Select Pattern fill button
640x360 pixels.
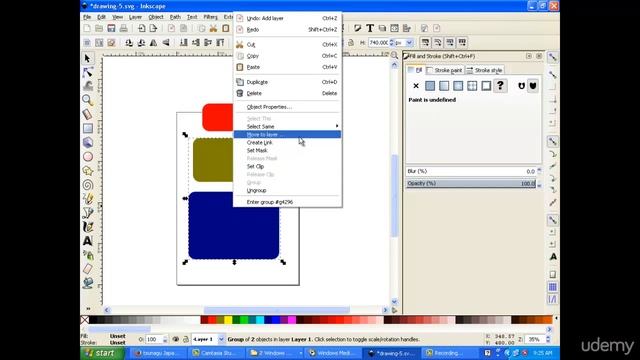tap(472, 86)
